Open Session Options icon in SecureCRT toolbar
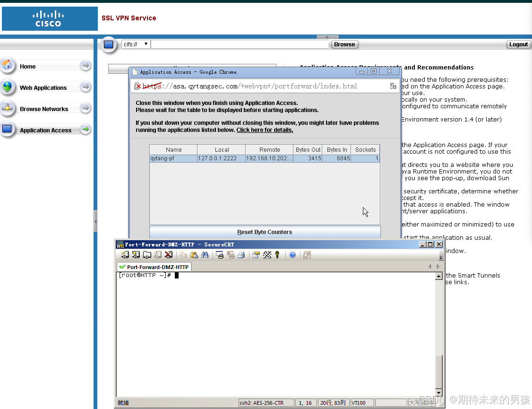Screen dimensions: 532x409 (x=256, y=255)
